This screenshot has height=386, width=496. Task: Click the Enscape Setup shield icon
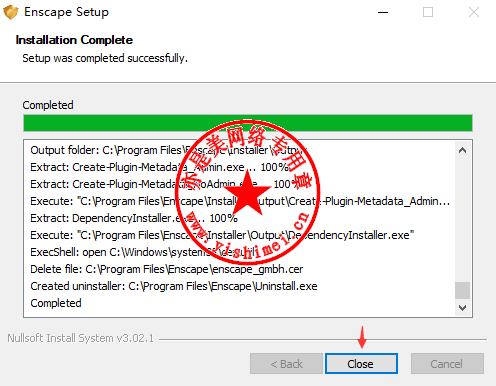pos(10,12)
